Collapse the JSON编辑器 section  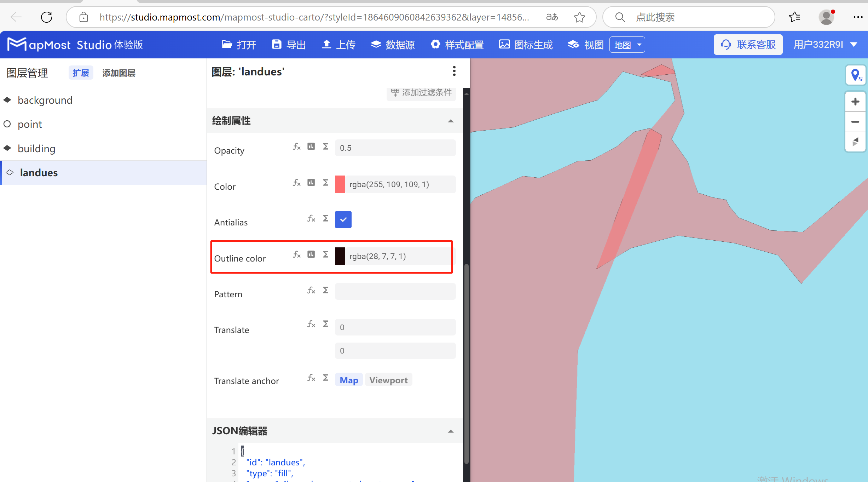[451, 431]
